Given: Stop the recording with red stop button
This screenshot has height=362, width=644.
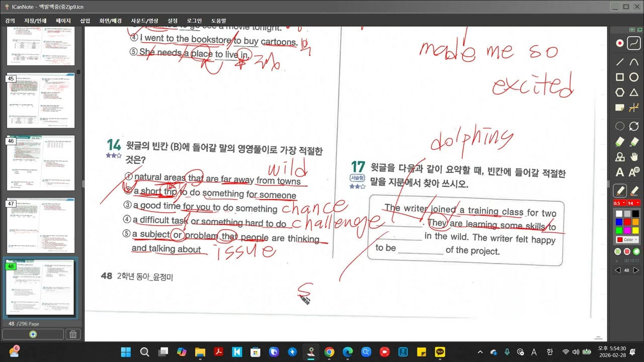Looking at the screenshot, I should pos(627,251).
